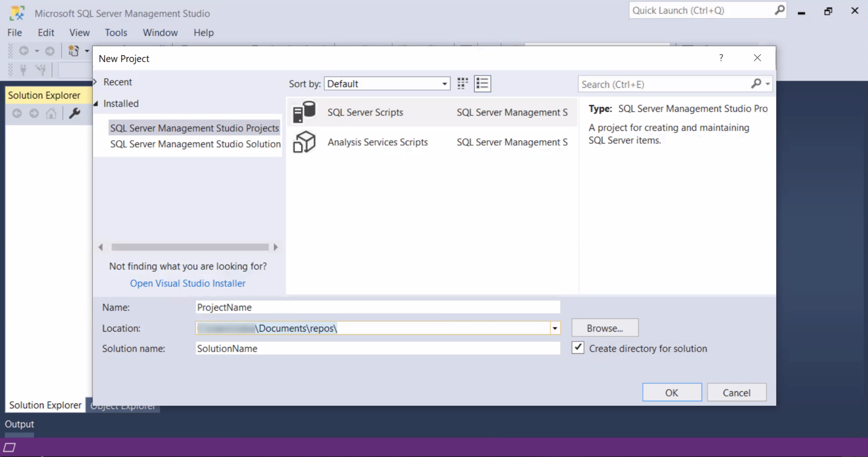Click Solution Explorer Forward button icon
Viewport: 868px width, 457px height.
tap(34, 113)
